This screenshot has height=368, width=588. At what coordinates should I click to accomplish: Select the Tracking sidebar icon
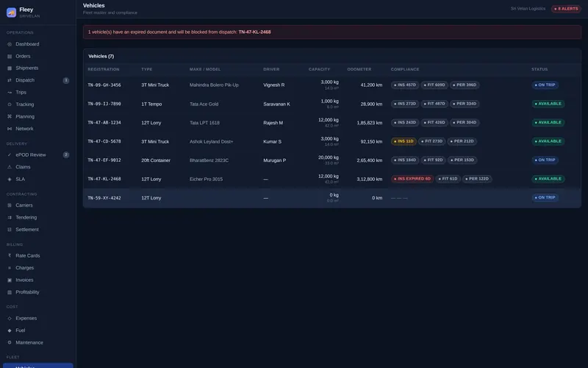pyautogui.click(x=10, y=105)
